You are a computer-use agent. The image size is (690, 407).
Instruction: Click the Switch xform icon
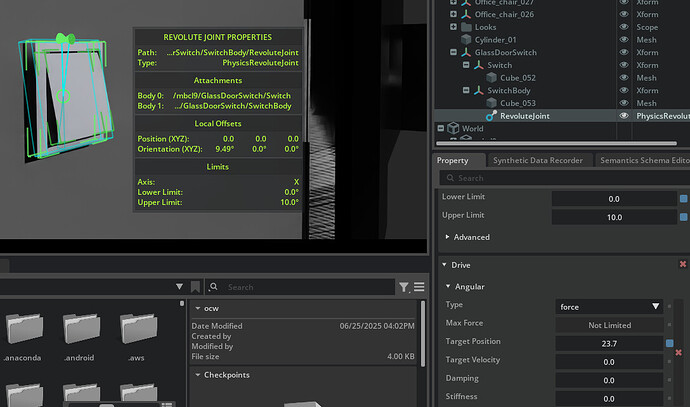point(479,65)
